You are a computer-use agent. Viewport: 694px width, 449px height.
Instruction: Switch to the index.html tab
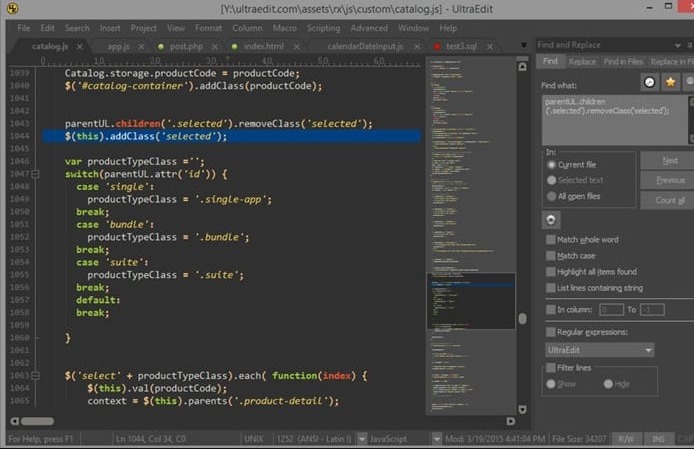click(x=264, y=46)
